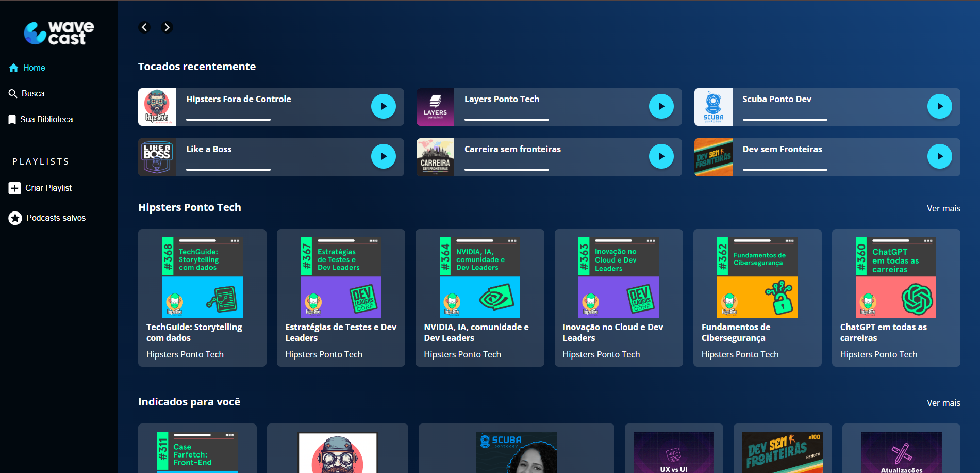Click Like a Boss title text
Screen dimensions: 980x473
[209, 149]
